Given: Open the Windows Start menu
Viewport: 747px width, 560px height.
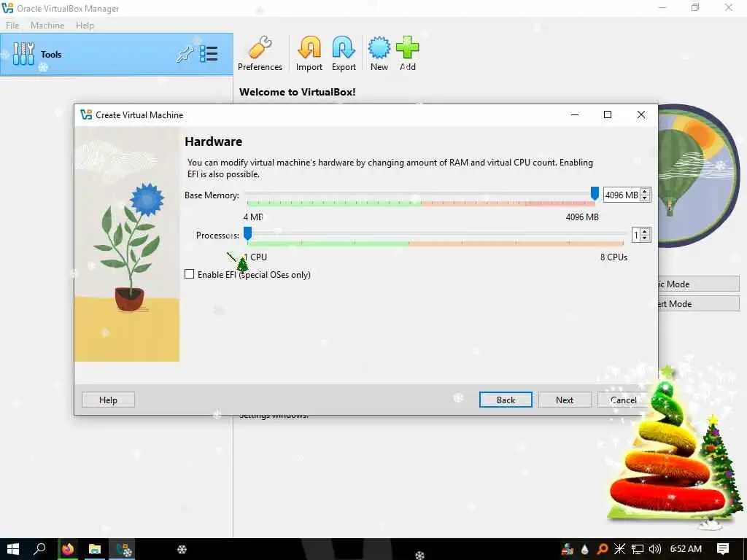Looking at the screenshot, I should 13,549.
